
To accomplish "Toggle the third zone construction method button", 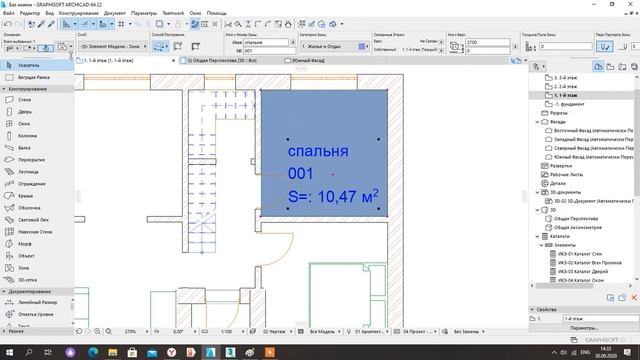I will click(x=196, y=47).
